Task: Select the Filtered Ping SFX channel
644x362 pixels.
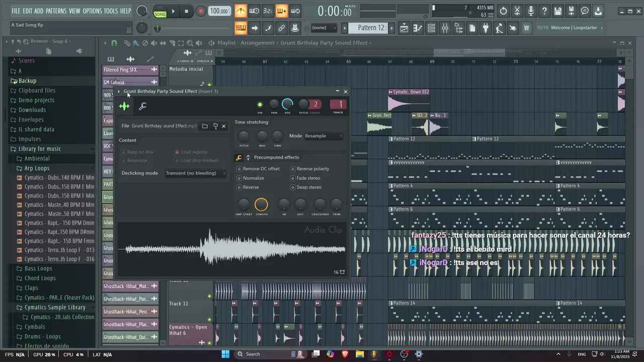Action: 131,70
